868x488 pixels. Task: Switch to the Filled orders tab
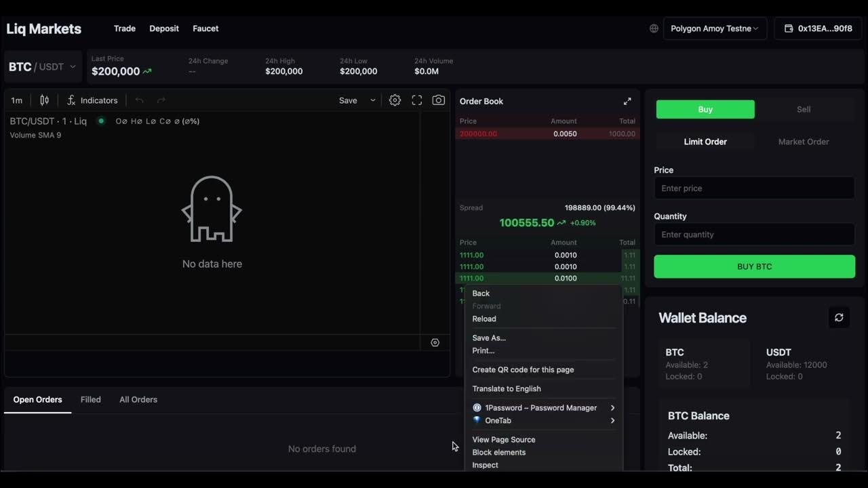coord(90,399)
